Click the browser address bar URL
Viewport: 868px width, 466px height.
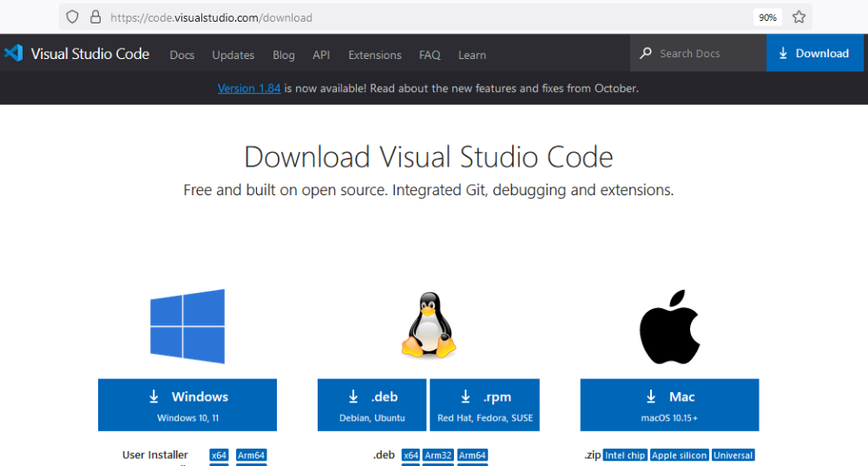click(212, 17)
